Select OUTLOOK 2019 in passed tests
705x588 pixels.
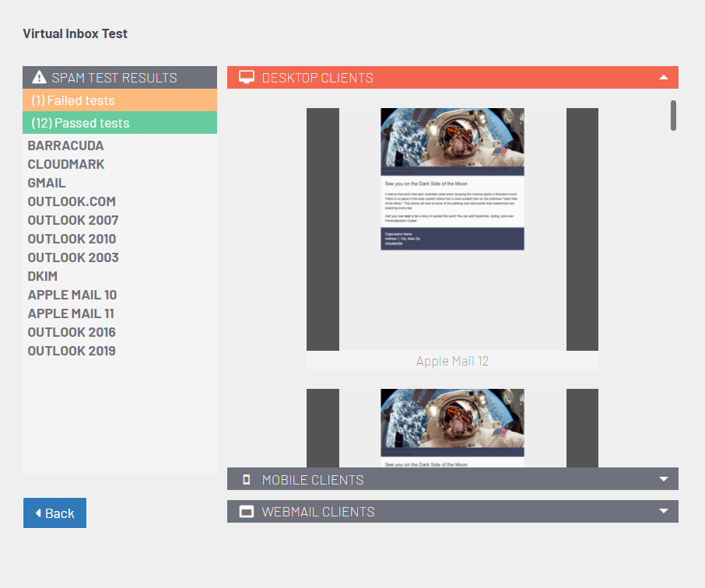pos(72,351)
